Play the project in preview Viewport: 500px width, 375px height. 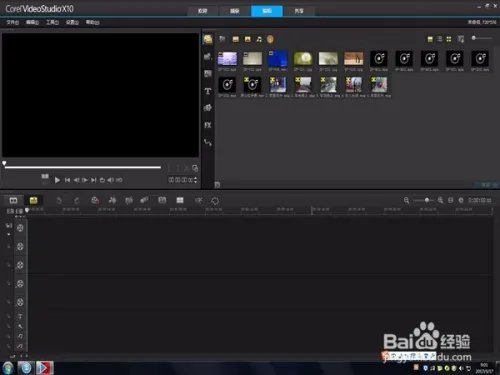click(57, 180)
